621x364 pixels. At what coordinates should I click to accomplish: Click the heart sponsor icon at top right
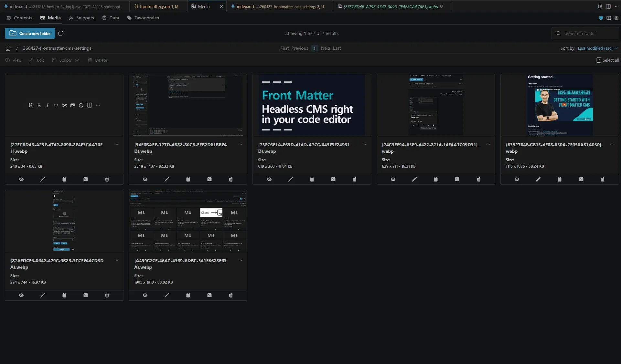point(601,18)
